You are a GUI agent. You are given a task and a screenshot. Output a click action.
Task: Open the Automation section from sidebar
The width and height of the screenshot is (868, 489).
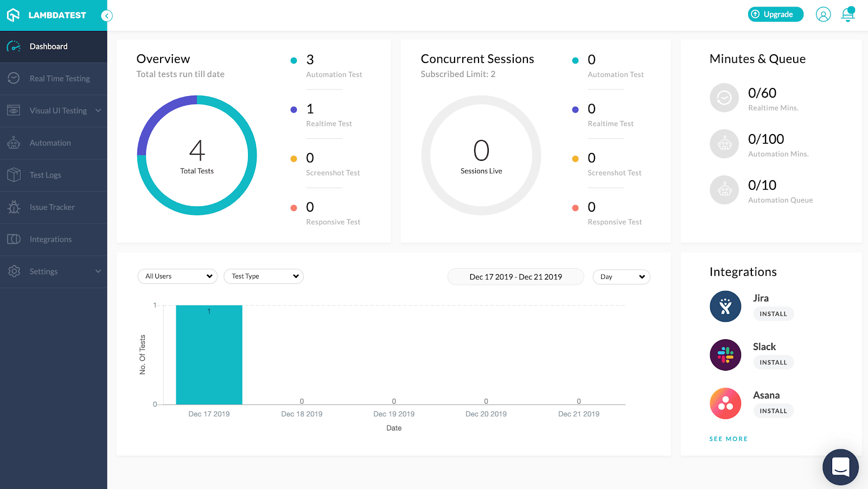pos(49,142)
